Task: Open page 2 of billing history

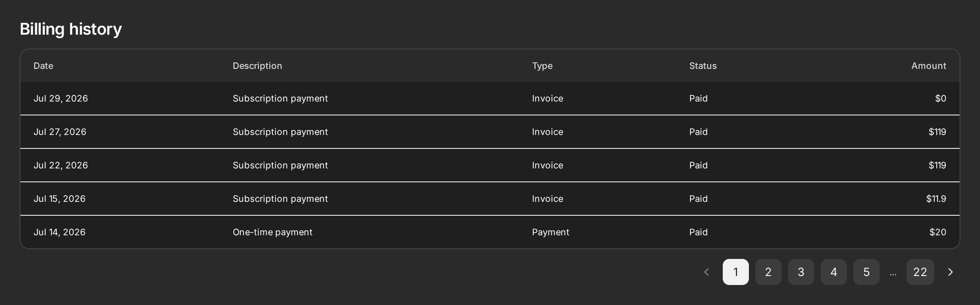Action: tap(768, 272)
